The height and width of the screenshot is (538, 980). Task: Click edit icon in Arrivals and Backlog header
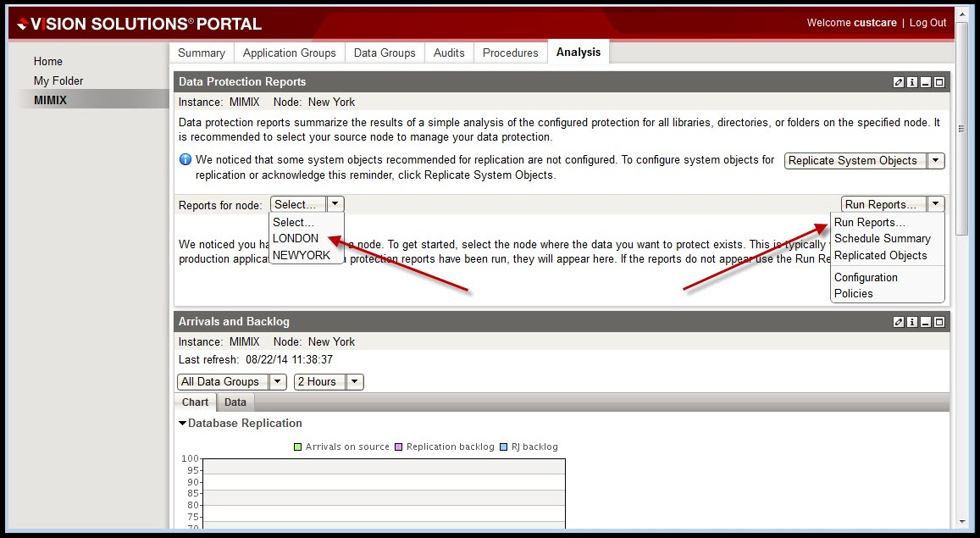(899, 322)
